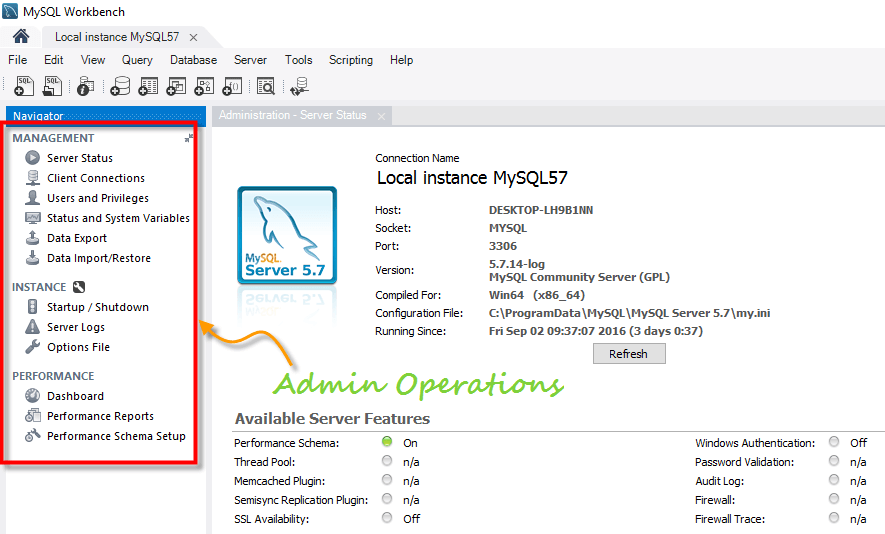This screenshot has height=534, width=885.
Task: Open Server Status in the navigator
Action: [x=80, y=158]
